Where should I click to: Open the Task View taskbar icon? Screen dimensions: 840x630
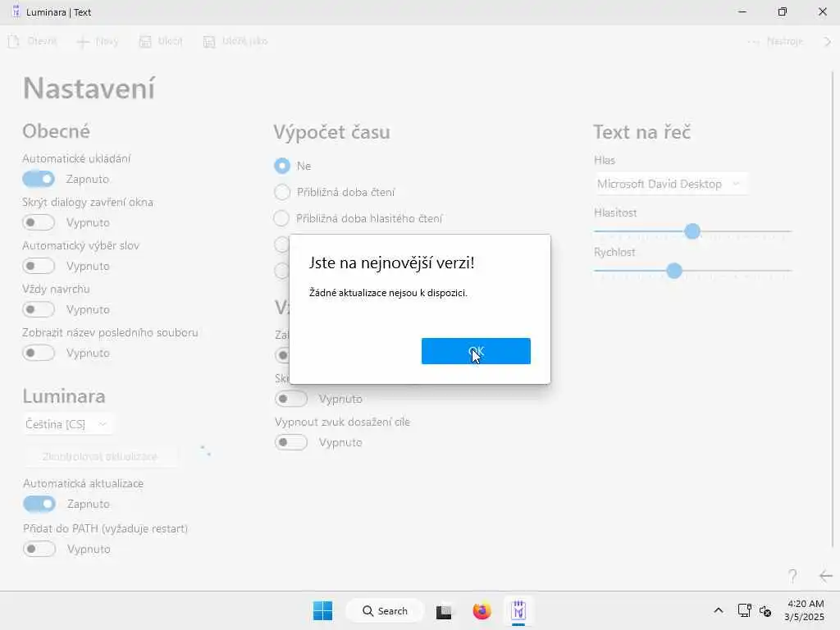[444, 611]
